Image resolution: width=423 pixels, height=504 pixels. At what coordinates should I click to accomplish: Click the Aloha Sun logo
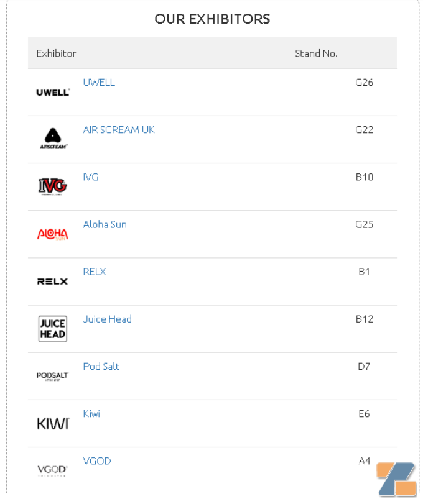click(x=53, y=234)
